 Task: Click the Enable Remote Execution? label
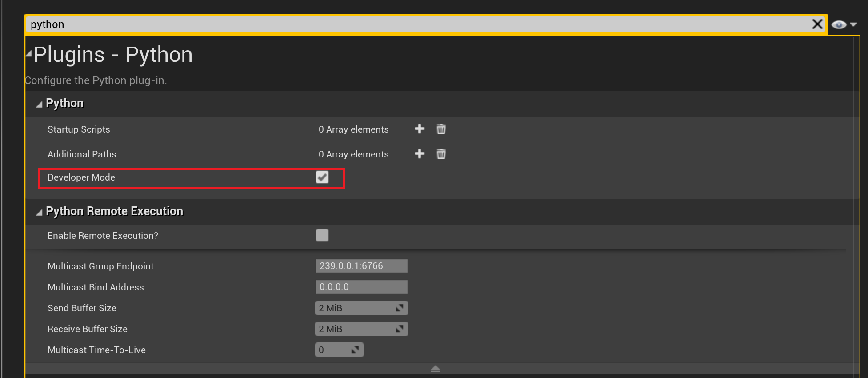click(x=103, y=236)
